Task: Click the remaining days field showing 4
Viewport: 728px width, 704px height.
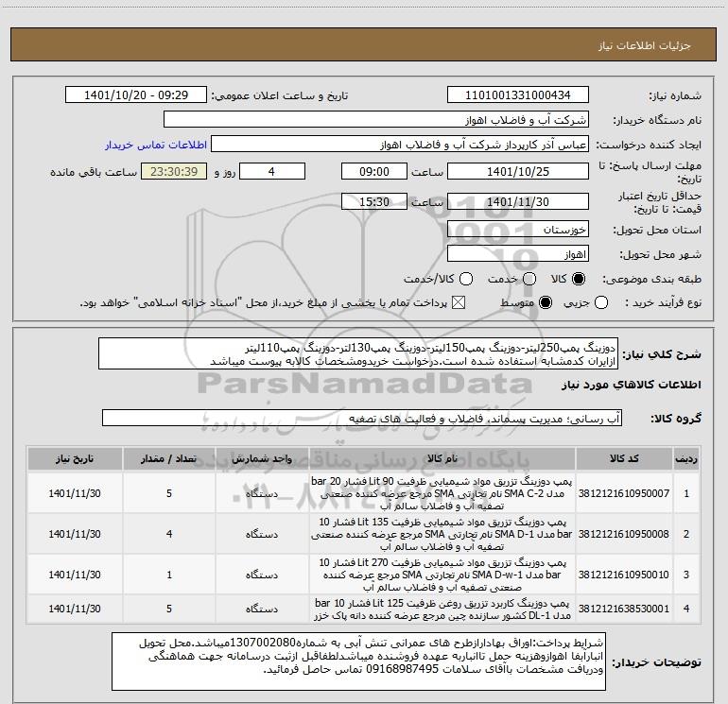Action: (x=271, y=171)
